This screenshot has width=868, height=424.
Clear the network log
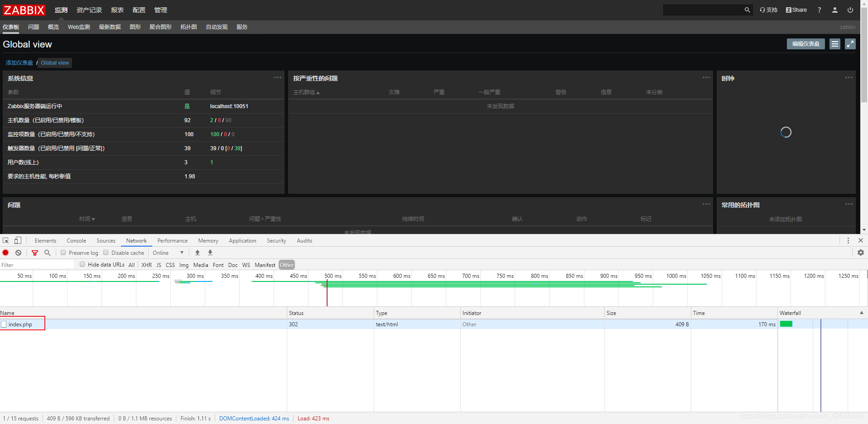[18, 252]
